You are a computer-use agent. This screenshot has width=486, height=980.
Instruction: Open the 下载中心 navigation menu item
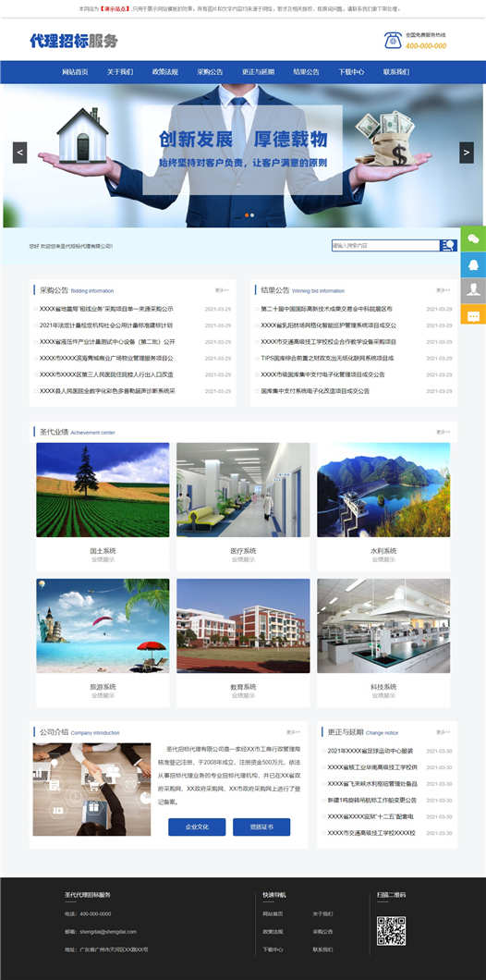tap(351, 72)
